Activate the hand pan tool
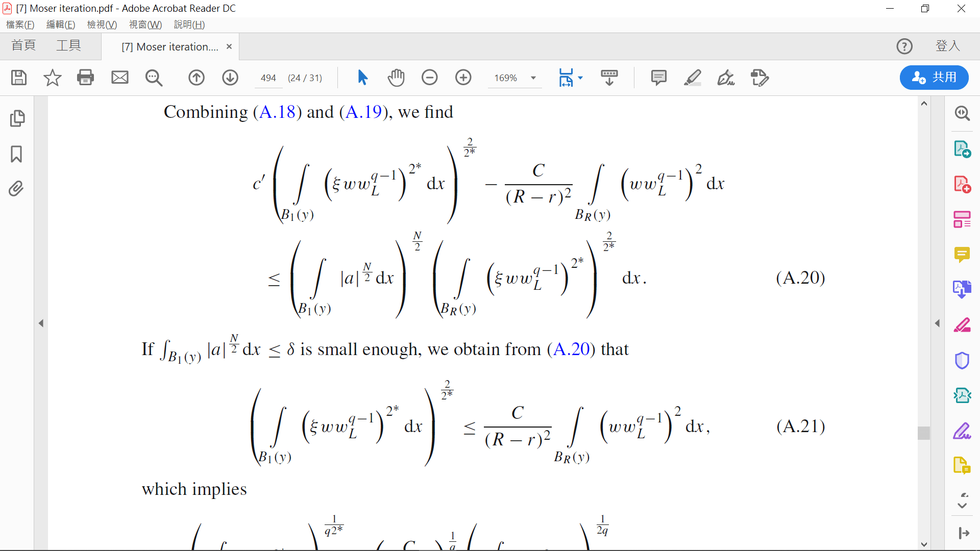Screen dimensions: 980x551 [x=397, y=78]
